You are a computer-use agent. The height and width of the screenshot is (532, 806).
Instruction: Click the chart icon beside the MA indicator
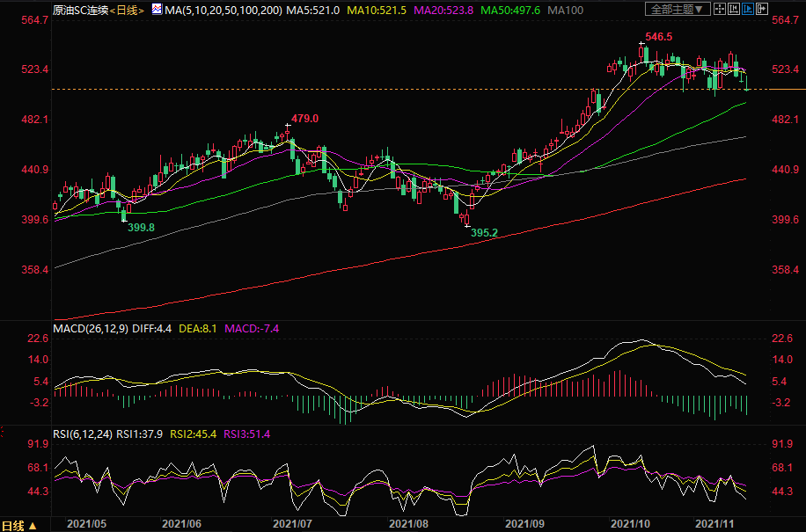tap(157, 10)
